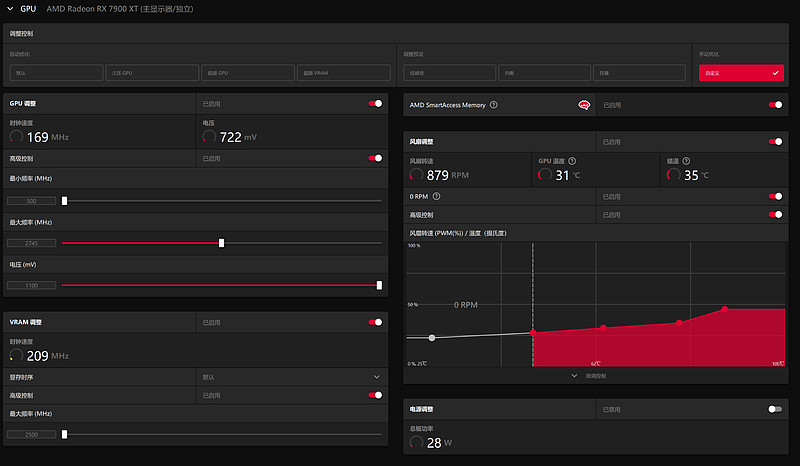
Task: Click the help icon beside AMD SmartAccess Memory
Action: click(494, 104)
